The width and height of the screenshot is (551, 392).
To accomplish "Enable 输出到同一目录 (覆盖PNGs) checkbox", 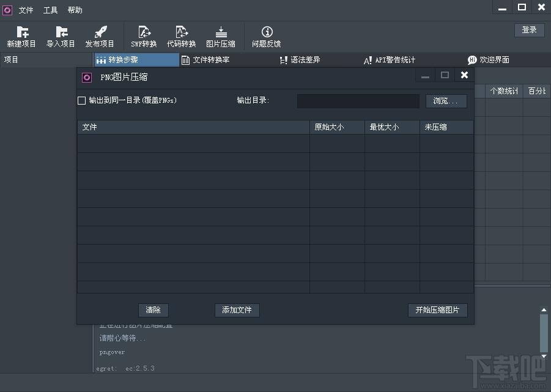I will (x=81, y=101).
